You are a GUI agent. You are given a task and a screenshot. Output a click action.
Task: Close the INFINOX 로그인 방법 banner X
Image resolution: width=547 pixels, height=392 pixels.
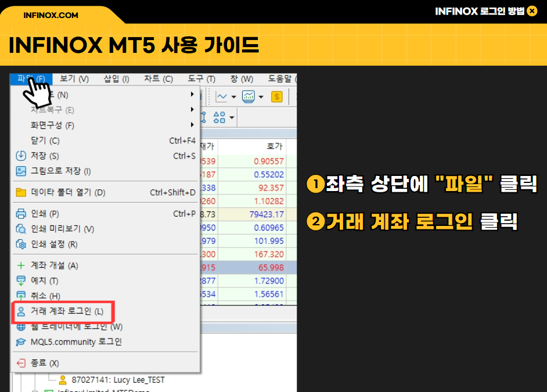pyautogui.click(x=532, y=11)
